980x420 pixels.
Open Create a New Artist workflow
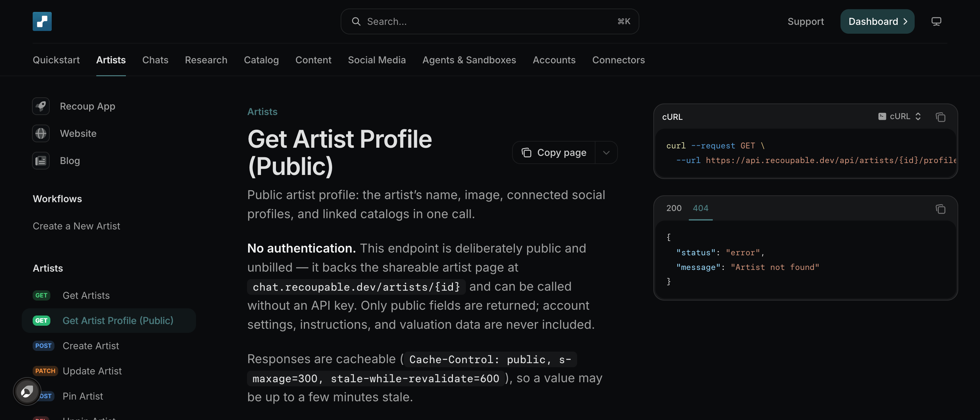(x=77, y=226)
